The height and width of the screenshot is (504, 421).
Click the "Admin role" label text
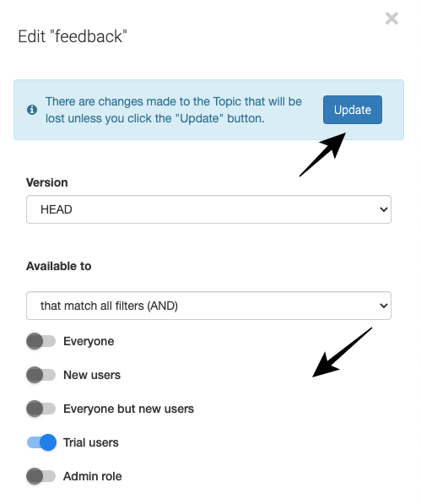pos(93,476)
